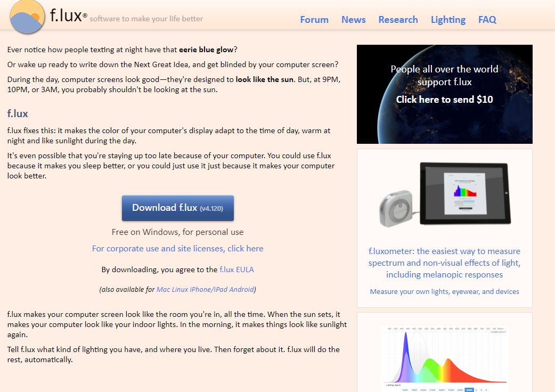Go to the News page
This screenshot has height=392, width=555.
coord(353,20)
